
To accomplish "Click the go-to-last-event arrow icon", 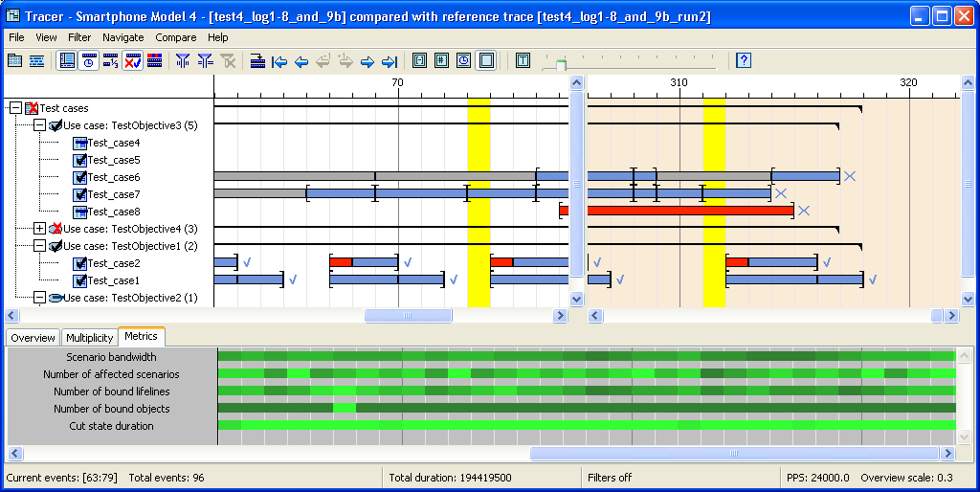I will (389, 61).
